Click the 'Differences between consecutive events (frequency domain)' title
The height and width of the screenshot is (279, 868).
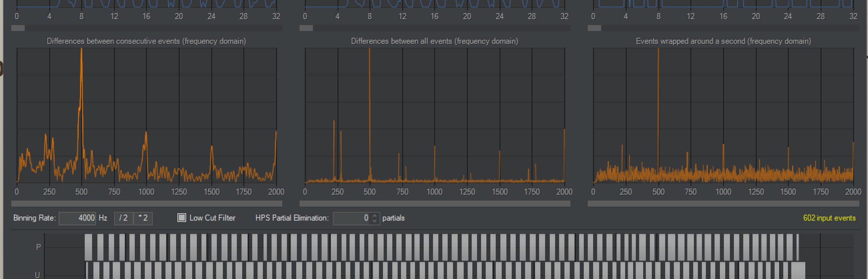tap(146, 41)
